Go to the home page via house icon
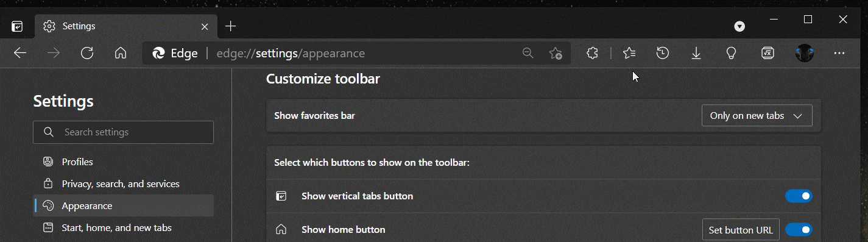 coord(121,53)
